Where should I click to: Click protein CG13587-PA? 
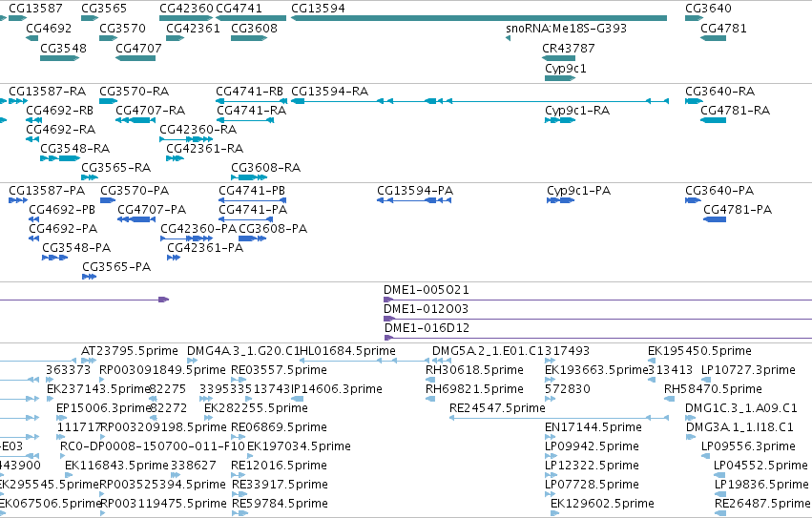[18, 200]
